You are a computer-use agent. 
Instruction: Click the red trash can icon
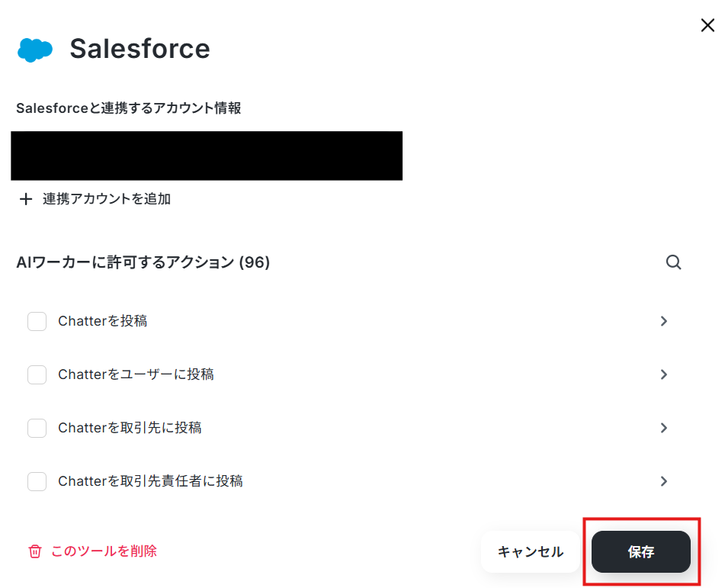[35, 551]
